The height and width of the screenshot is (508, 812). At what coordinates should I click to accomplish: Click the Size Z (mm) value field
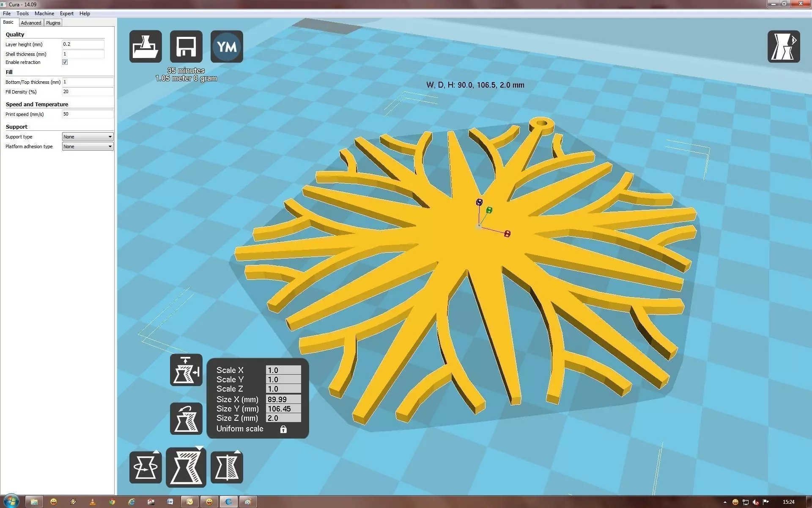[x=283, y=418]
